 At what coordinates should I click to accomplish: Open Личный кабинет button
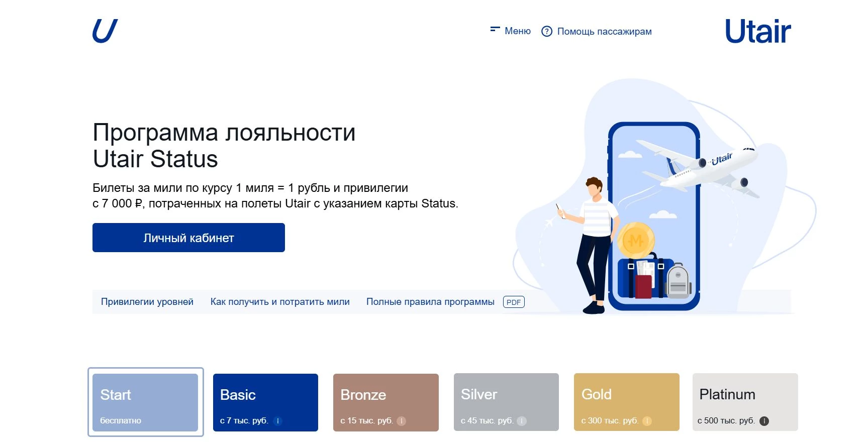point(188,238)
